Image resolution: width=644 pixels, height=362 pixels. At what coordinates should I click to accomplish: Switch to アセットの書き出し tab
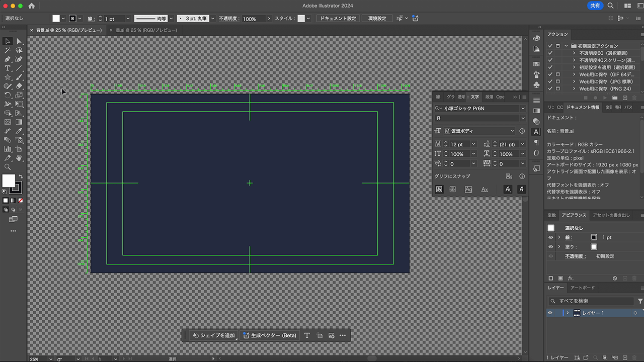[611, 215]
